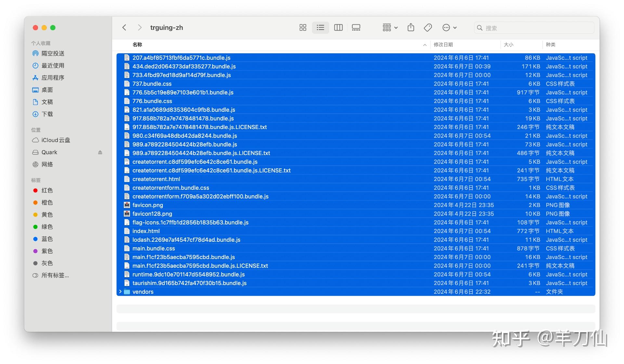Switch to icon grid view
Viewport: 624px width, 364px height.
303,28
